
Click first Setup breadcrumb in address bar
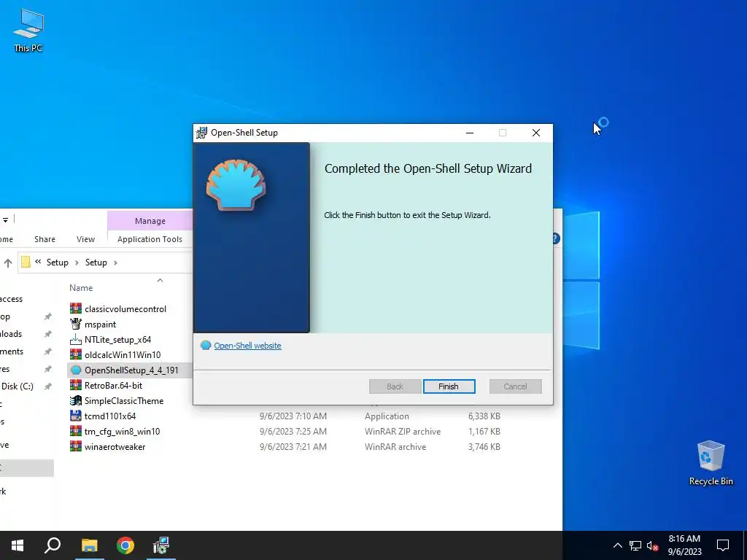(57, 262)
